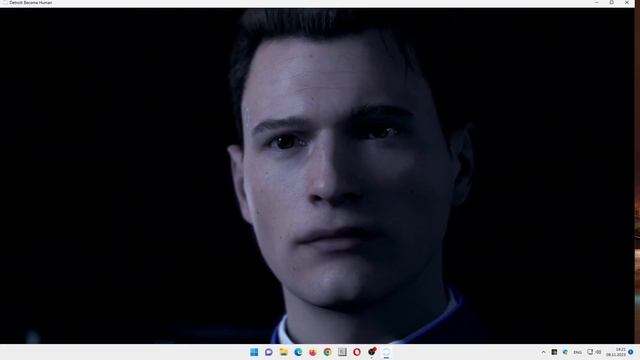Restore down the game window
This screenshot has width=640, height=360.
(611, 2)
